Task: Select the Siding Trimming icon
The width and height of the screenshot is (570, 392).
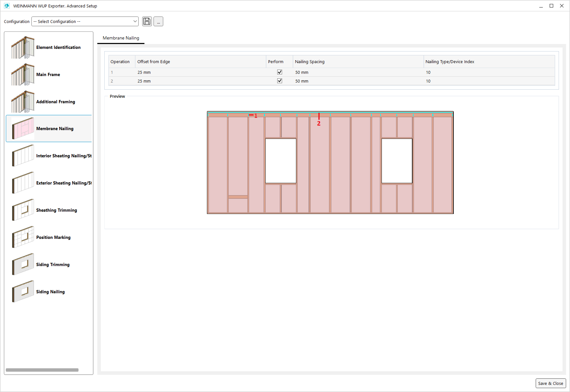Action: point(23,265)
